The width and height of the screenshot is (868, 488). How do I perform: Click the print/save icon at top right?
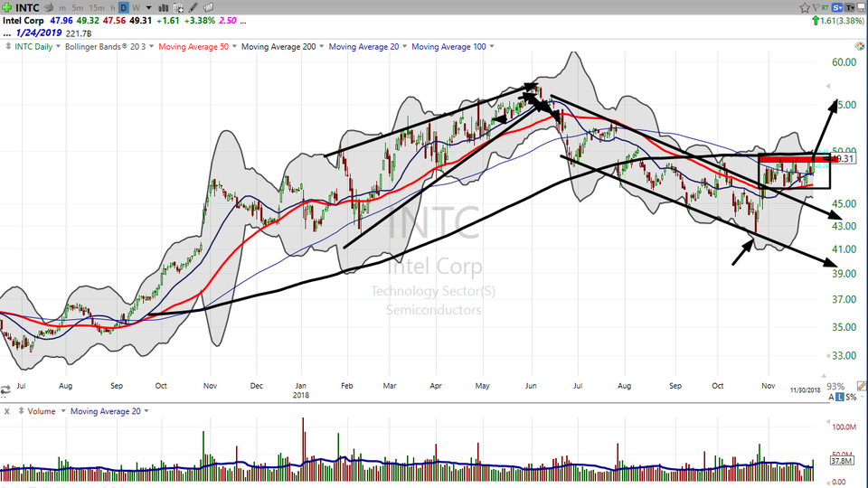862,7
